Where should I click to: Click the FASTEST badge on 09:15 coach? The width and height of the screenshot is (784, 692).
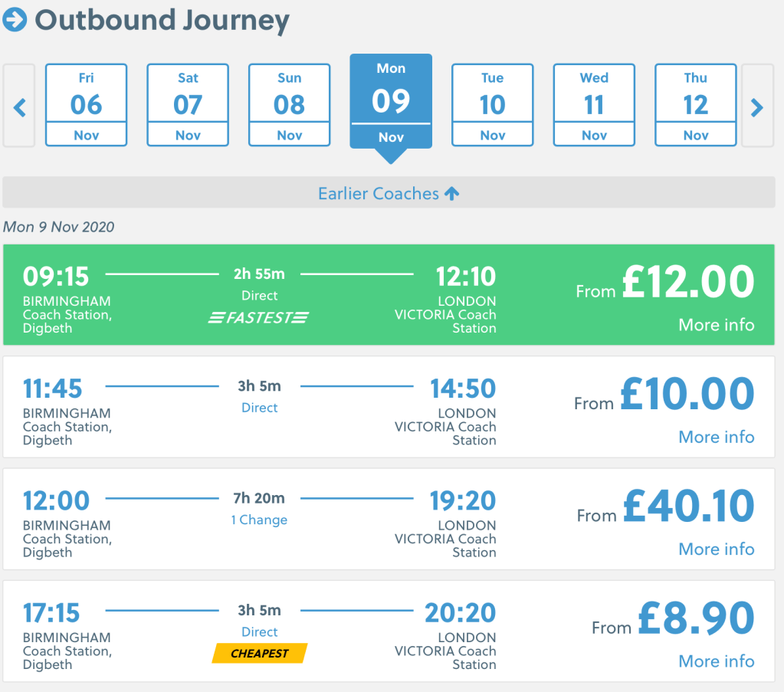259,316
